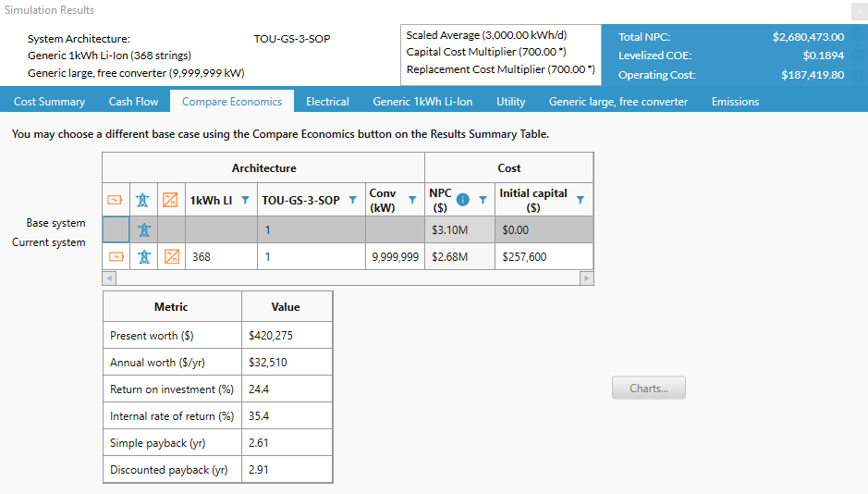This screenshot has width=868, height=494.
Task: Click the Total NPC value $2,680,473.00
Action: [808, 37]
